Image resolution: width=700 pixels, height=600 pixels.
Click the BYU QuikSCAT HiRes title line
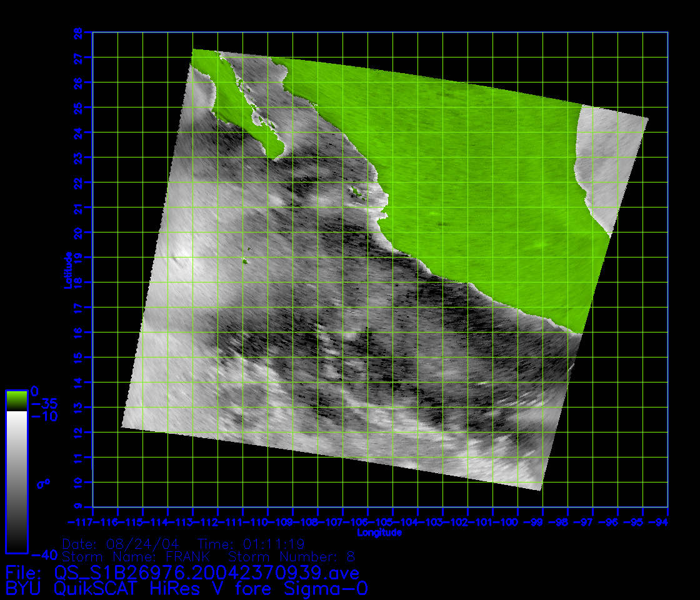click(x=186, y=589)
